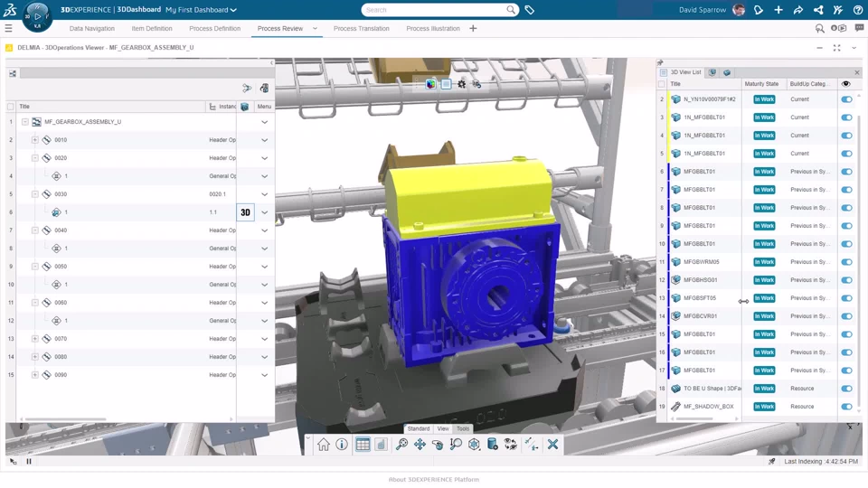Image resolution: width=868 pixels, height=488 pixels.
Task: Switch to the Process Translation tab
Action: click(362, 28)
